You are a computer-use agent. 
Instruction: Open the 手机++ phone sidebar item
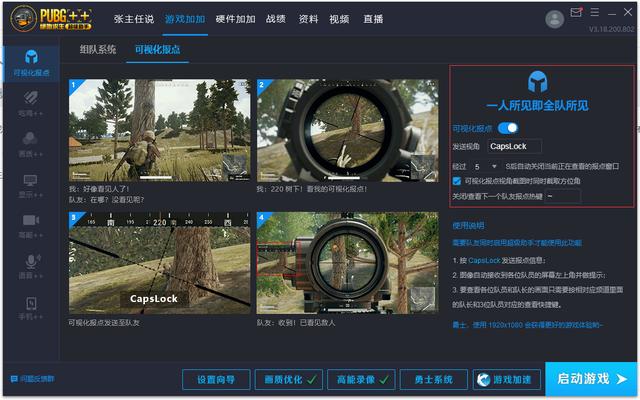(x=31, y=307)
